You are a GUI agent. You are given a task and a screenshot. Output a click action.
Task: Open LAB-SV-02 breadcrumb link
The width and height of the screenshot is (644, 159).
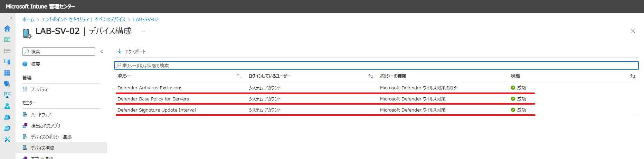pyautogui.click(x=146, y=19)
